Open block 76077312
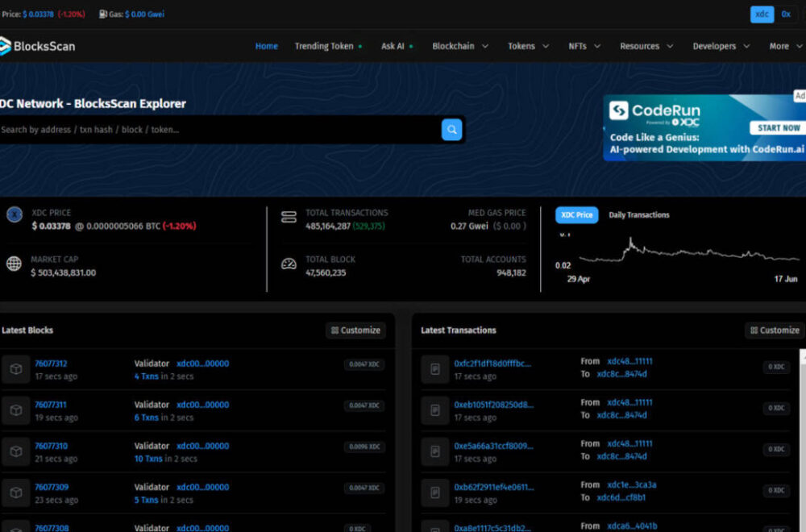806x532 pixels. pyautogui.click(x=51, y=364)
